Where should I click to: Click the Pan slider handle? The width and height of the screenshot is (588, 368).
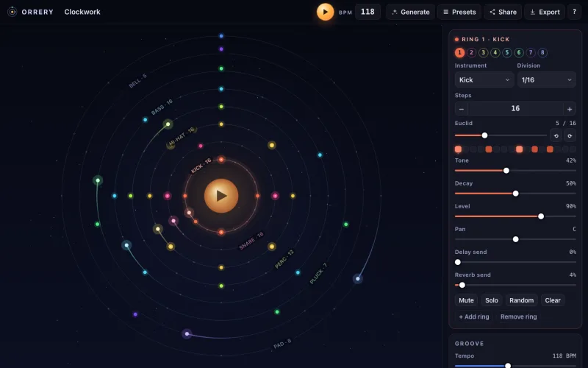[516, 239]
